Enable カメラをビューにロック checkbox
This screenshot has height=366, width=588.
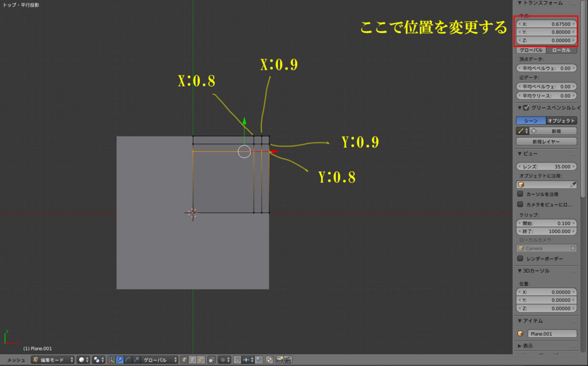coord(520,205)
